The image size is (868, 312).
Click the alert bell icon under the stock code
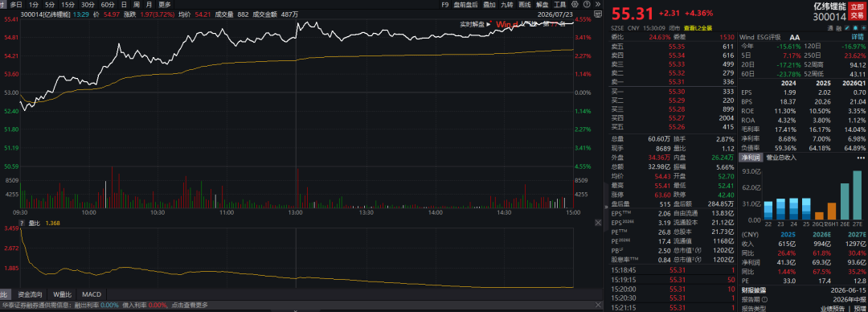(x=855, y=27)
